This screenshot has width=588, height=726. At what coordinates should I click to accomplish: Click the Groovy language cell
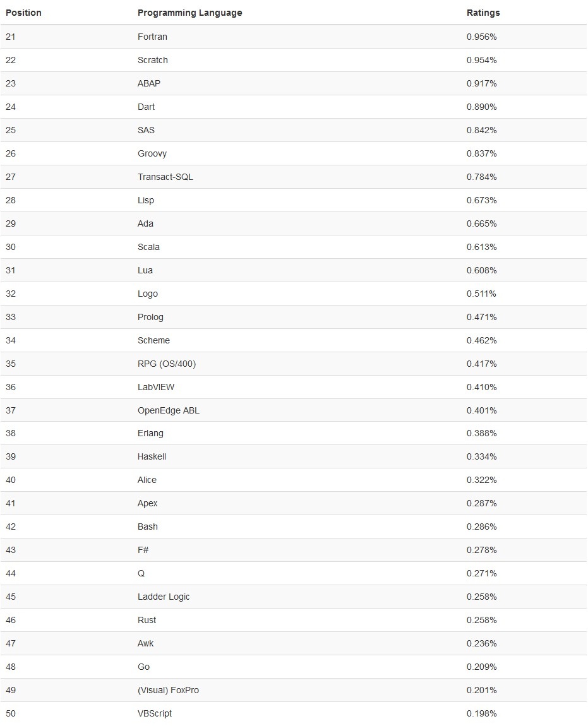coord(152,153)
